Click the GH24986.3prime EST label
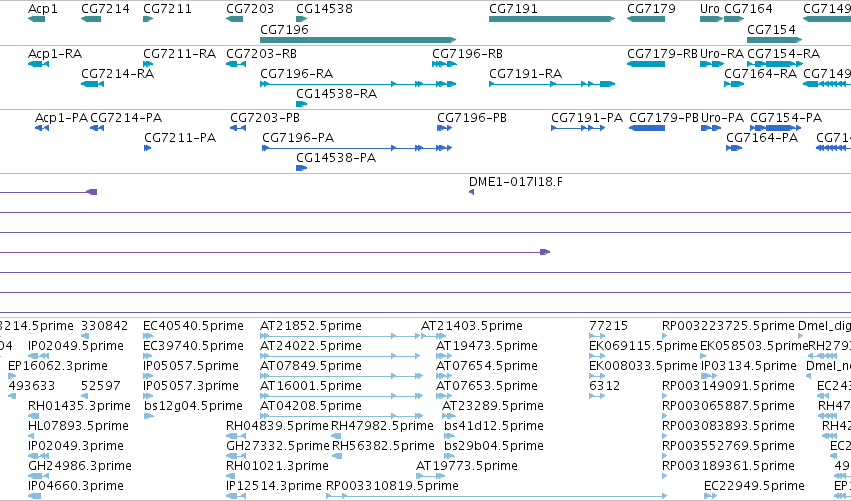This screenshot has height=501, width=851. pyautogui.click(x=80, y=466)
